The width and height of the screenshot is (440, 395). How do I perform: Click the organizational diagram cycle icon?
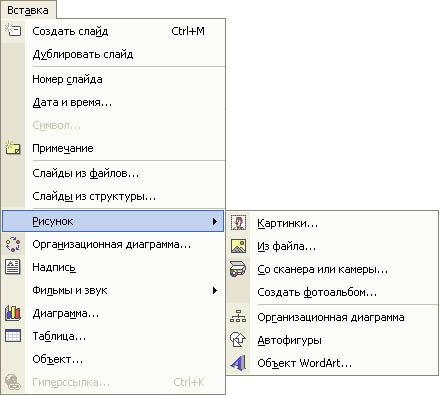click(x=13, y=244)
